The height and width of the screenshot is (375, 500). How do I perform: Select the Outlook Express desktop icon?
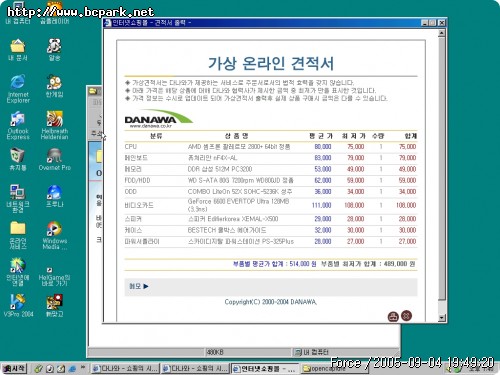pos(18,126)
